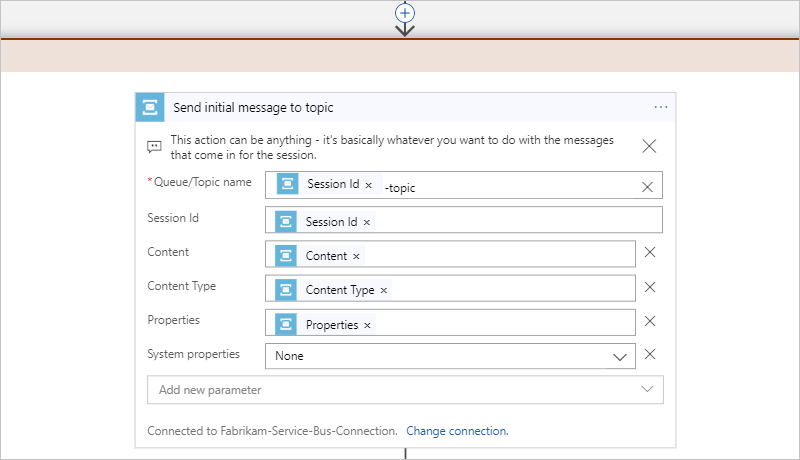Expand the System properties dropdown

tap(620, 356)
